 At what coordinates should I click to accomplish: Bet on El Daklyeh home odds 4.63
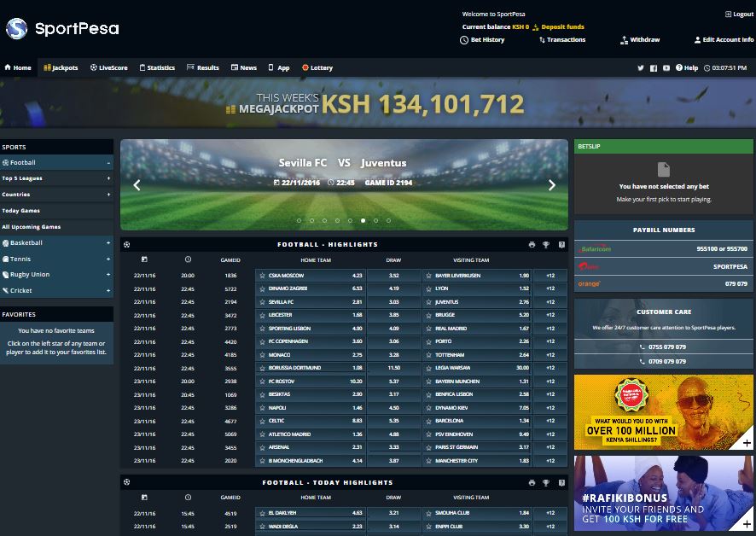[311, 513]
